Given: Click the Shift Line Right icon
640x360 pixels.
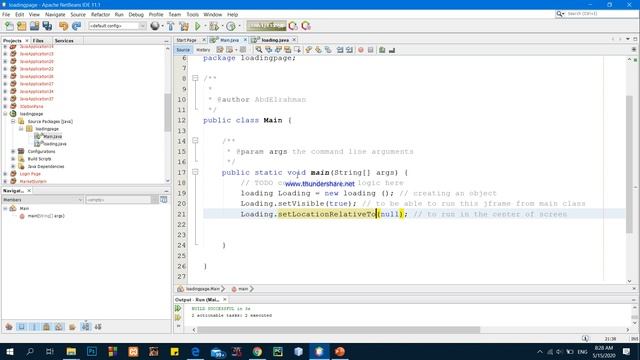Looking at the screenshot, I should pyautogui.click(x=349, y=50).
